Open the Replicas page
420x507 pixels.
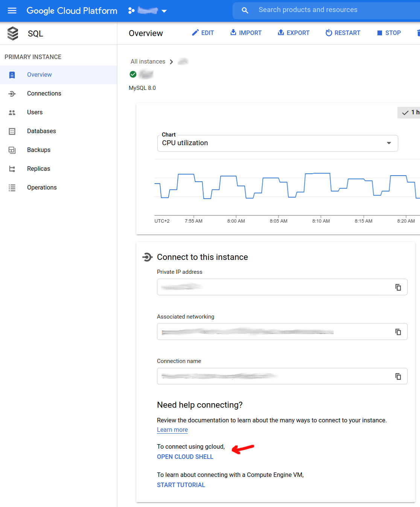tap(58, 169)
